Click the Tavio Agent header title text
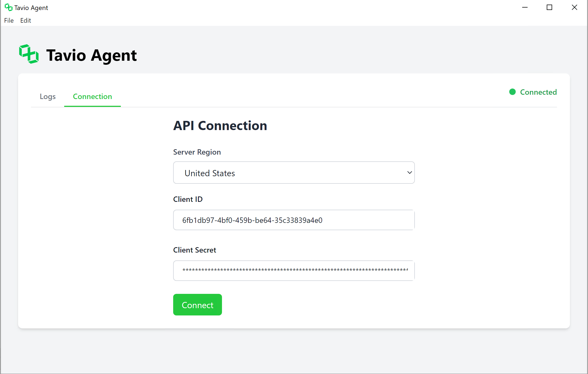The image size is (588, 374). [91, 55]
